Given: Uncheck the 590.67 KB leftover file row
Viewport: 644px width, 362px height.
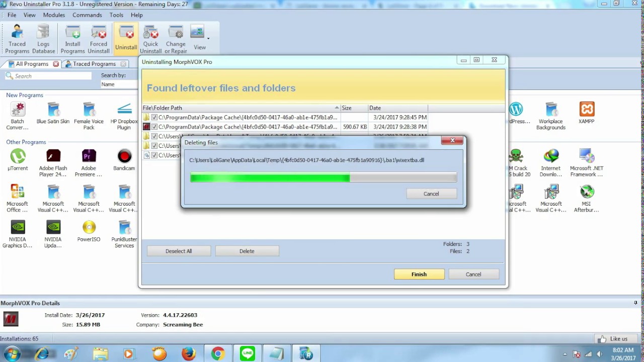Looking at the screenshot, I should tap(154, 127).
